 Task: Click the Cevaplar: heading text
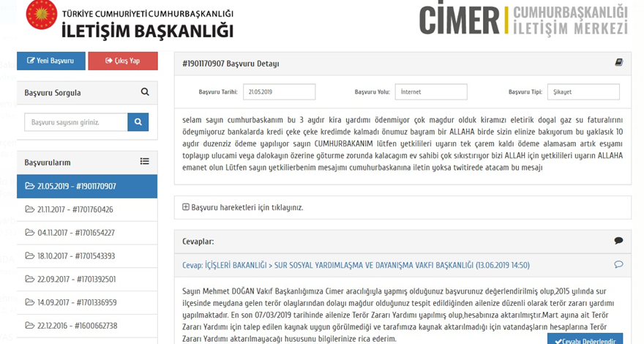(198, 242)
